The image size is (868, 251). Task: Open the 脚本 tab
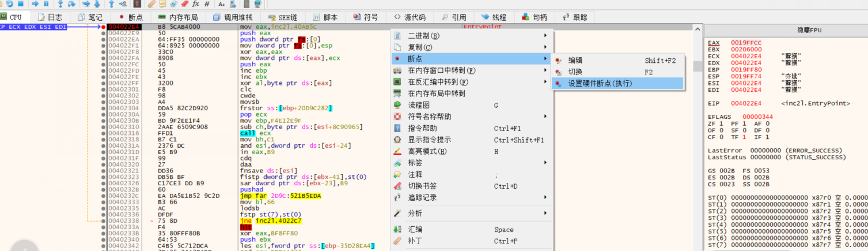[326, 17]
